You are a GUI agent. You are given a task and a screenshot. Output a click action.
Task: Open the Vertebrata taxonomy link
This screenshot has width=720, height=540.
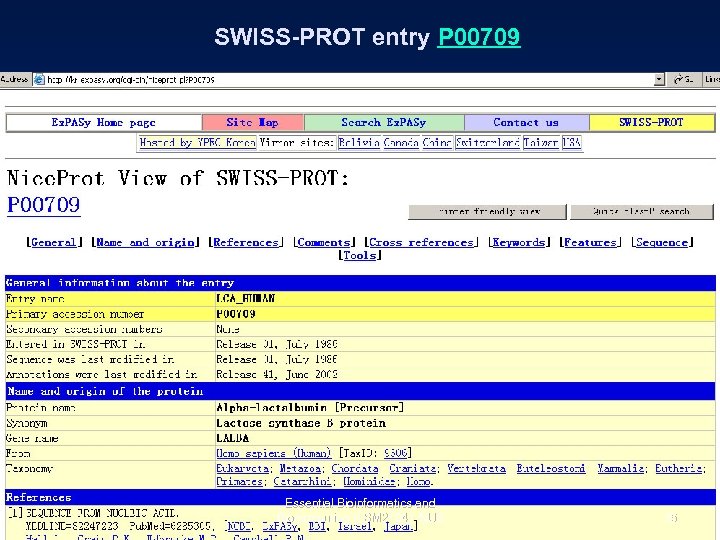pyautogui.click(x=477, y=468)
